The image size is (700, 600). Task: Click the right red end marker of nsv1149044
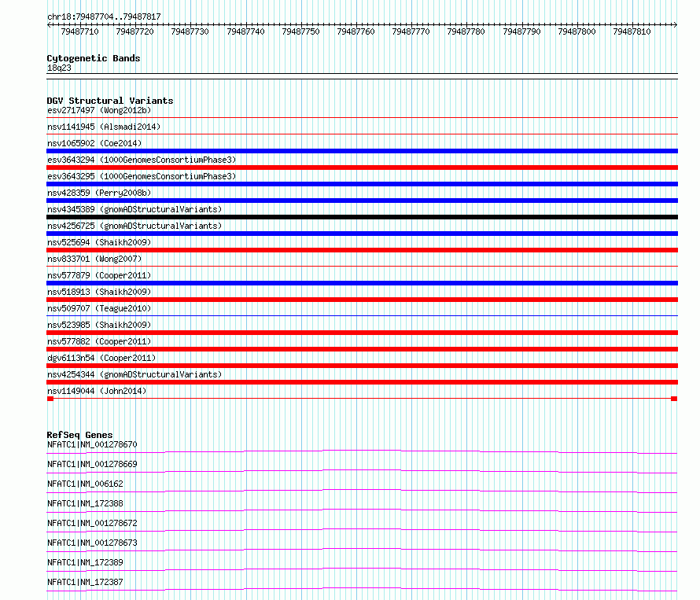(x=674, y=399)
